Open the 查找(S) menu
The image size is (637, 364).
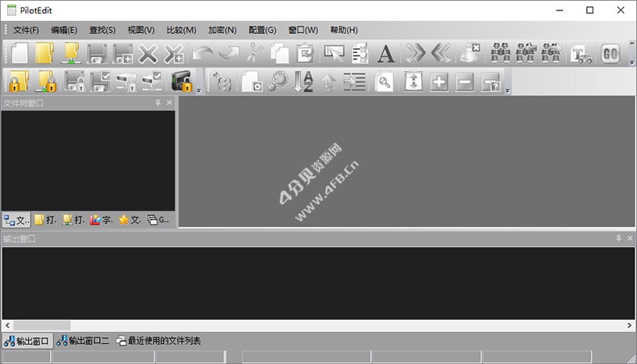[102, 30]
